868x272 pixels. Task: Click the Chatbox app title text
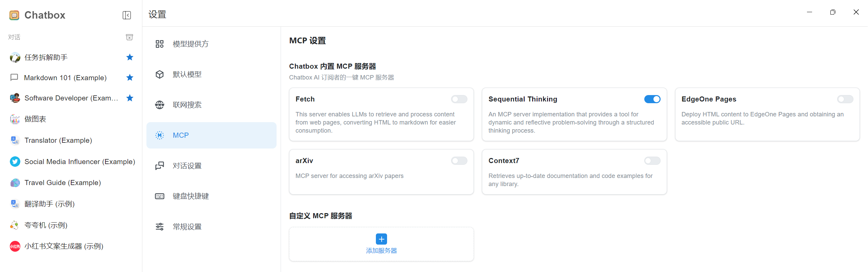coord(45,15)
